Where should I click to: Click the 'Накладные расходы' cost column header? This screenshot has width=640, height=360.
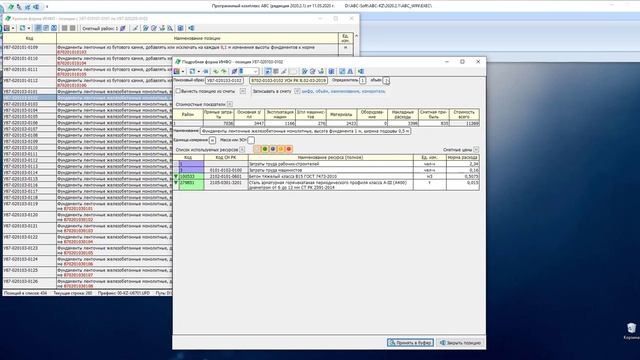click(402, 114)
